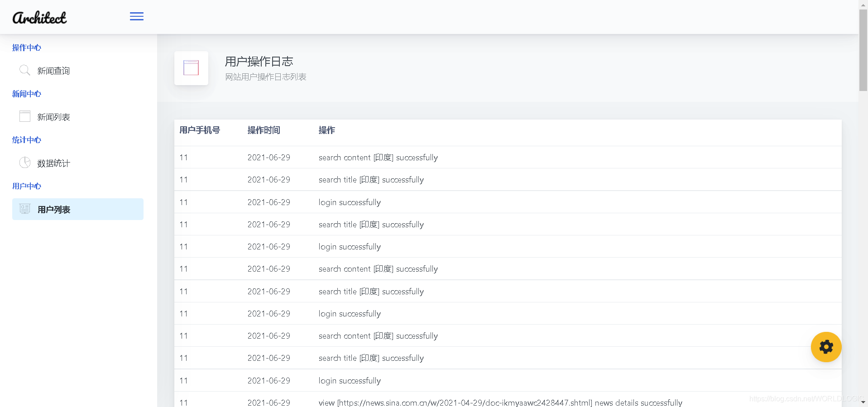Click the page header window icon
Image resolution: width=868 pixels, height=407 pixels.
pos(191,68)
